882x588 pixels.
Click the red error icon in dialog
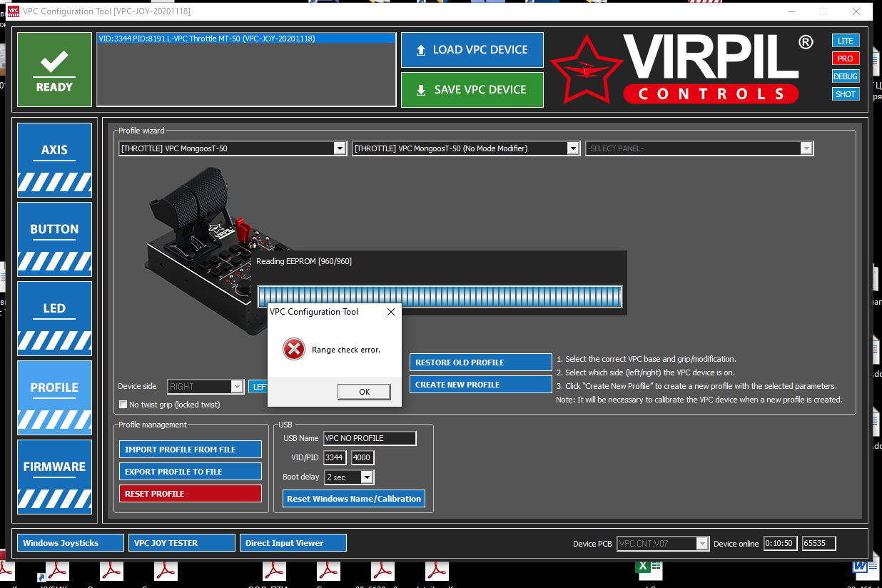293,350
